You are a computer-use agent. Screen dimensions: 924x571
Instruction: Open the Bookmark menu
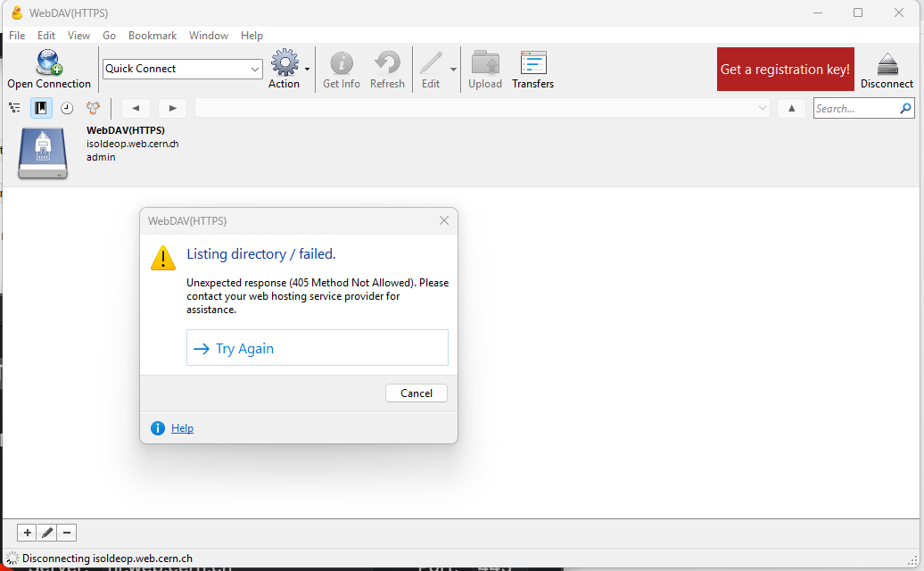coord(152,36)
